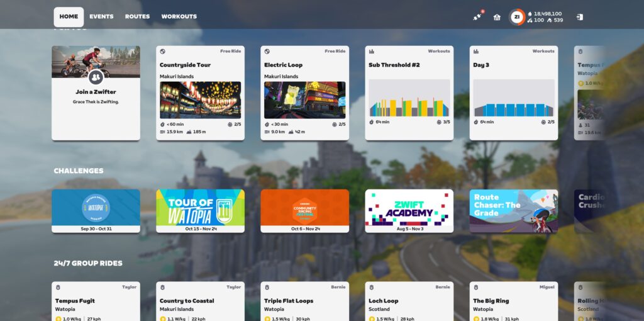Click the cyclist level icon beside 100
The image size is (644, 321).
point(530,20)
